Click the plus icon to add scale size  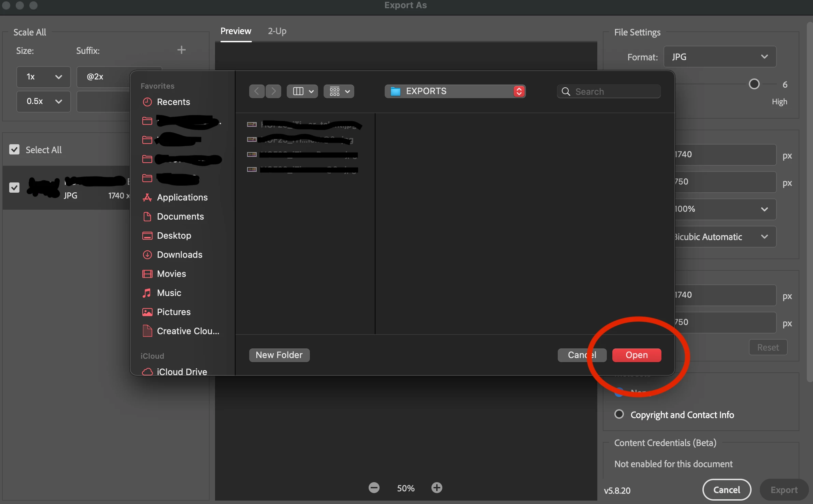pyautogui.click(x=181, y=50)
